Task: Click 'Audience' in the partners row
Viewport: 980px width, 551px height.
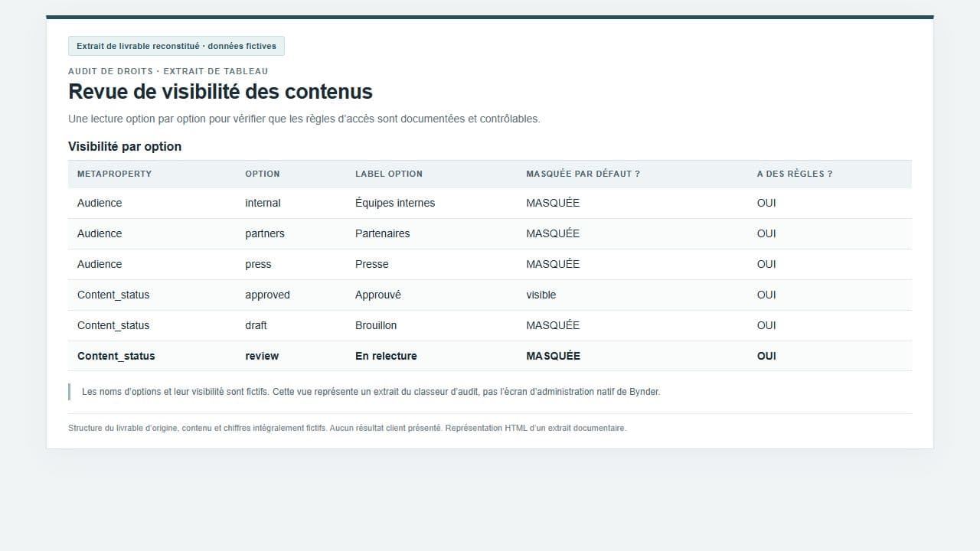Action: point(100,233)
